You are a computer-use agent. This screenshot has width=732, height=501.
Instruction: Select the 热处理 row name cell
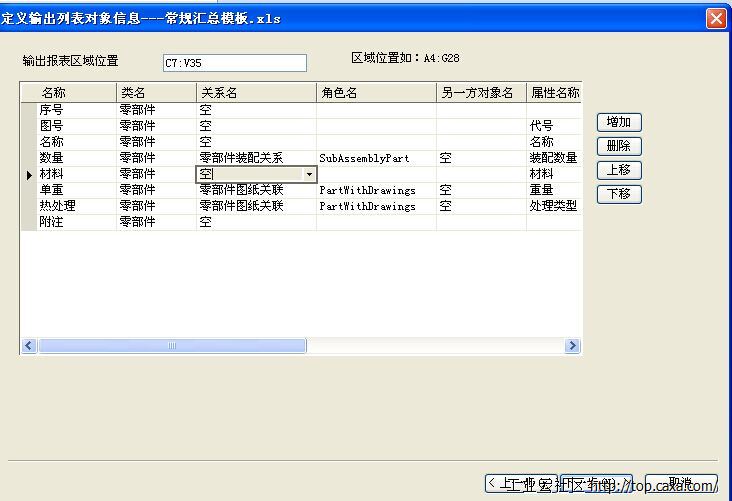tap(76, 206)
